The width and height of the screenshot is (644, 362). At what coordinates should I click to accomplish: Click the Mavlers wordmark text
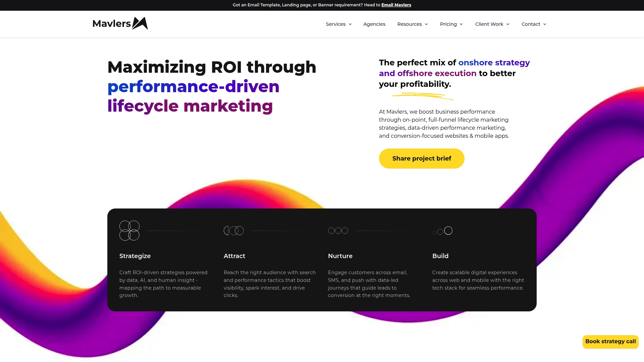112,23
